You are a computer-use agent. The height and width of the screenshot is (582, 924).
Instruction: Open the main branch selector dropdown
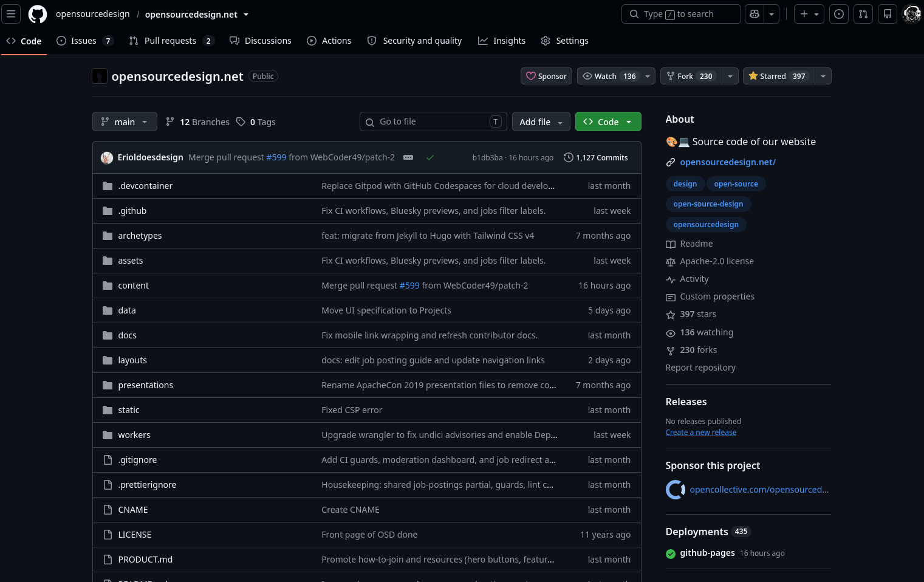[x=125, y=122]
